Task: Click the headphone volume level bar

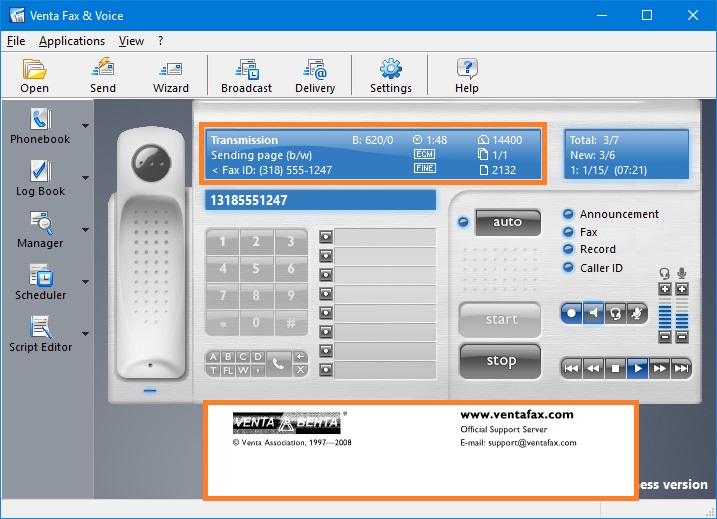Action: (665, 313)
